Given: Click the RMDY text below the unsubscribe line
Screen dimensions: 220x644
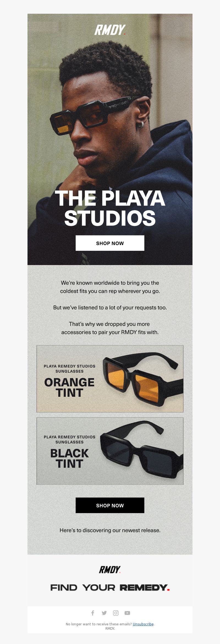Looking at the screenshot, I should click(110, 628).
